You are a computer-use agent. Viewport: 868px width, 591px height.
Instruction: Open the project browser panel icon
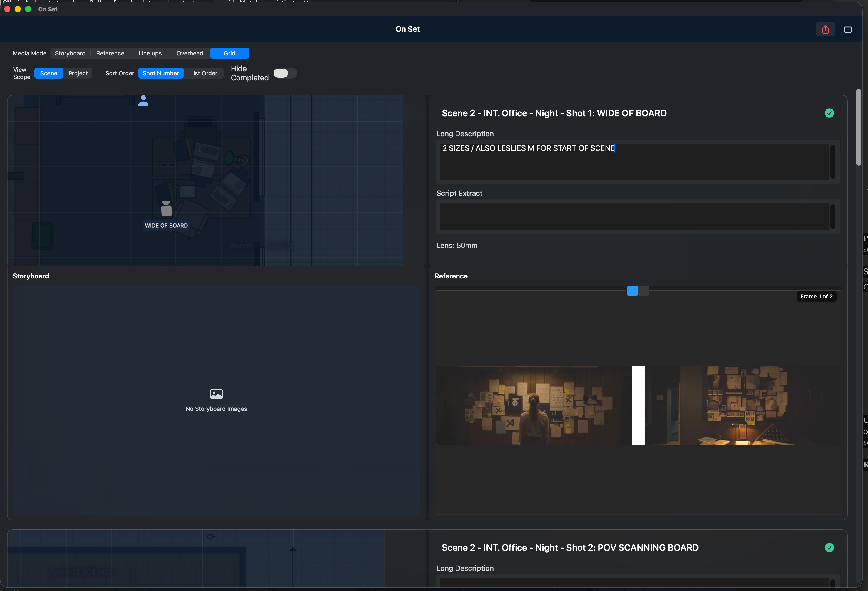[848, 29]
